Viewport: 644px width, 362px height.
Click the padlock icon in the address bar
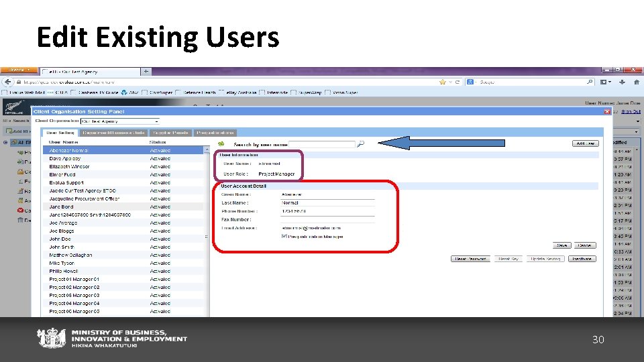[19, 82]
